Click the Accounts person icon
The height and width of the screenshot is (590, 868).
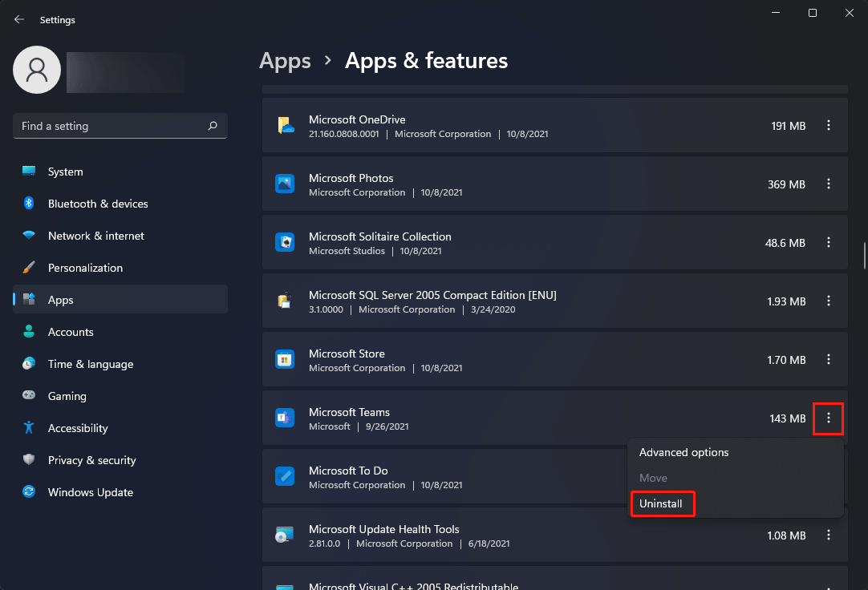click(x=29, y=331)
